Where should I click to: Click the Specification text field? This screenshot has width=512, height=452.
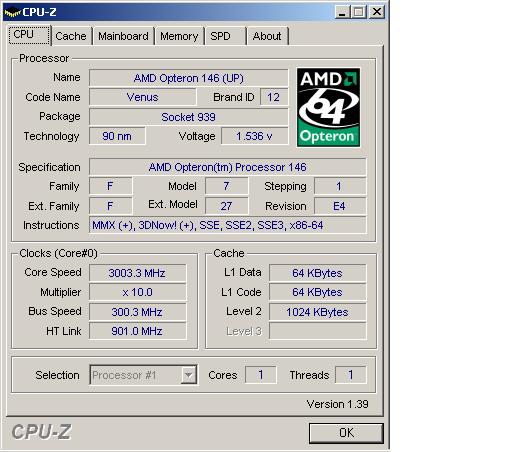227,167
